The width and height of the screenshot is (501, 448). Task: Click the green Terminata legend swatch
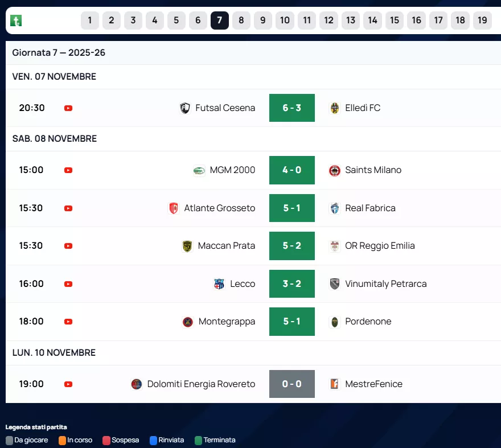[198, 440]
